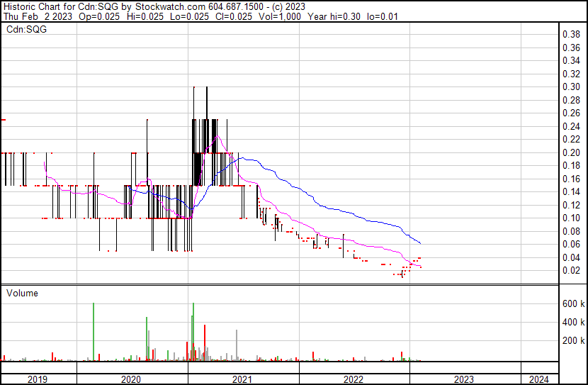Click the 0.38 price axis label
588x385 pixels.
pos(571,34)
